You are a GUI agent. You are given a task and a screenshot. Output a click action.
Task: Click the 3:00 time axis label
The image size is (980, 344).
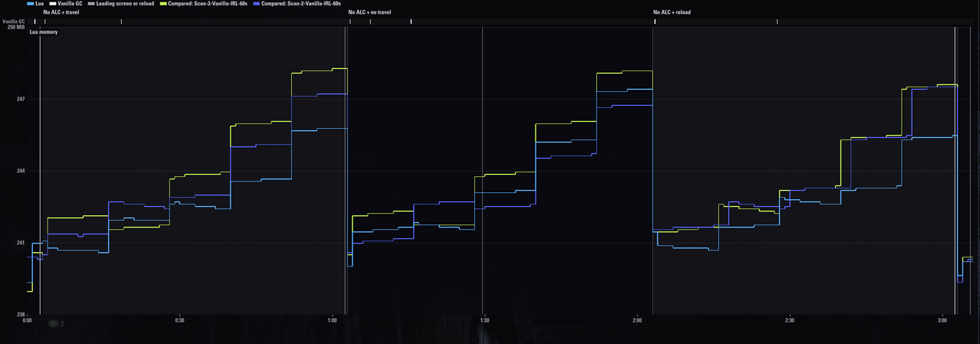click(x=942, y=320)
